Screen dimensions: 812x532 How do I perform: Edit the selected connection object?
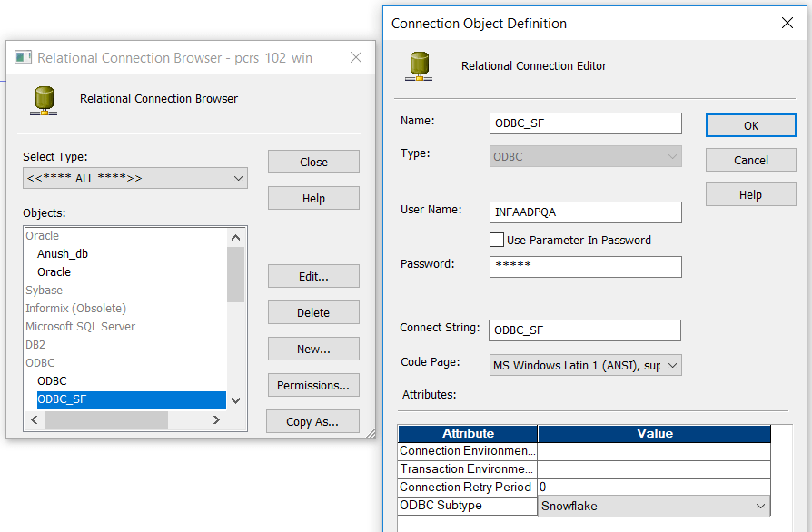tap(312, 276)
